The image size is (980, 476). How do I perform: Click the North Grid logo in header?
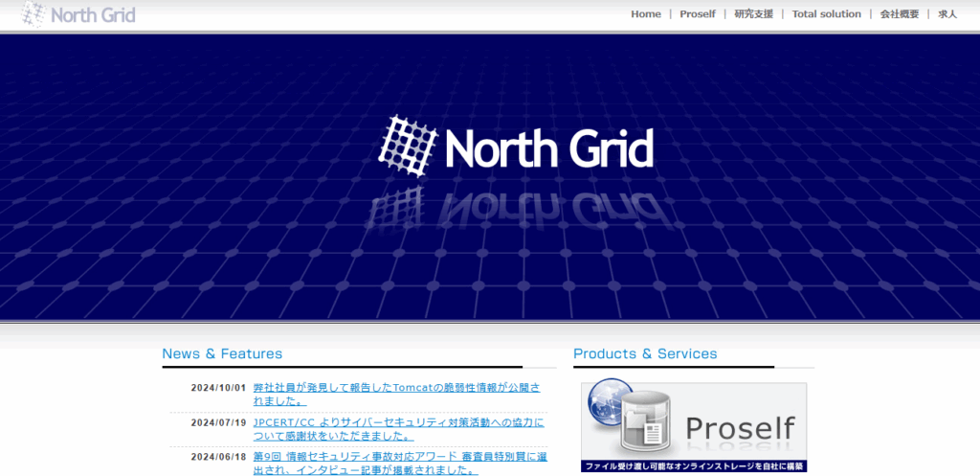click(x=78, y=13)
